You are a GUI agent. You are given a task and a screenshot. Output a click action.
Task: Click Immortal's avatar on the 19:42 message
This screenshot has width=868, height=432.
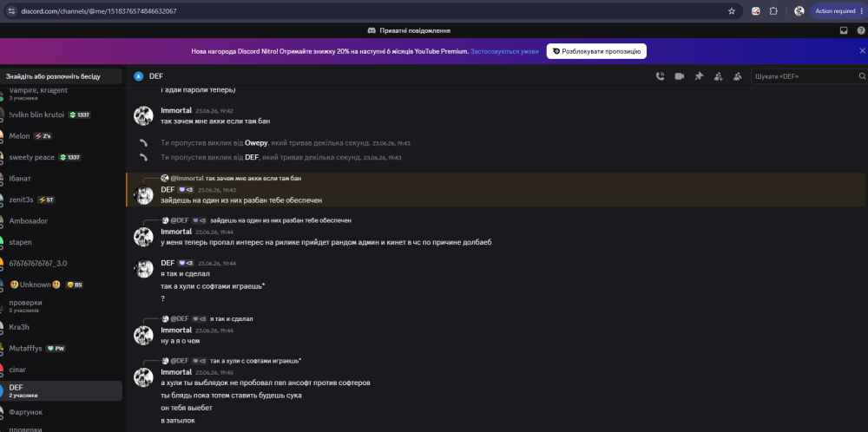pyautogui.click(x=143, y=115)
